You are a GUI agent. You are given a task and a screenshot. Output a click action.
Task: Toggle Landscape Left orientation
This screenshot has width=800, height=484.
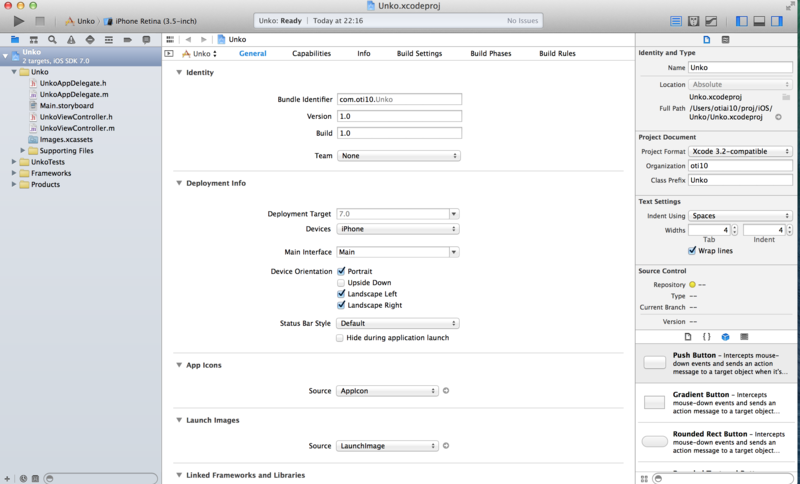pyautogui.click(x=341, y=294)
